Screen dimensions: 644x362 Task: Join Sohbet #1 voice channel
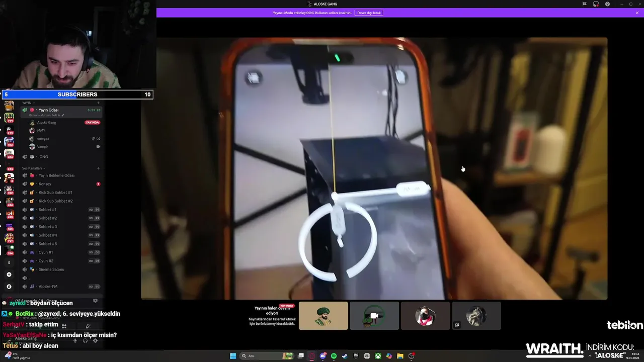[x=61, y=210]
